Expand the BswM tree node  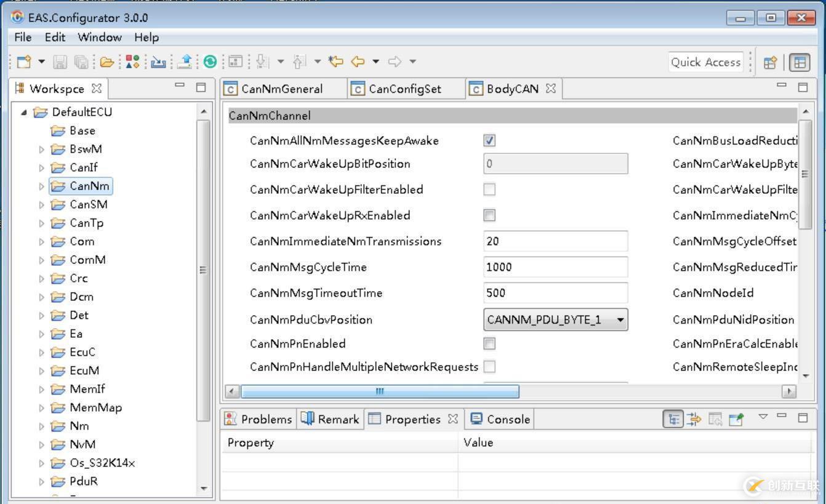click(42, 150)
